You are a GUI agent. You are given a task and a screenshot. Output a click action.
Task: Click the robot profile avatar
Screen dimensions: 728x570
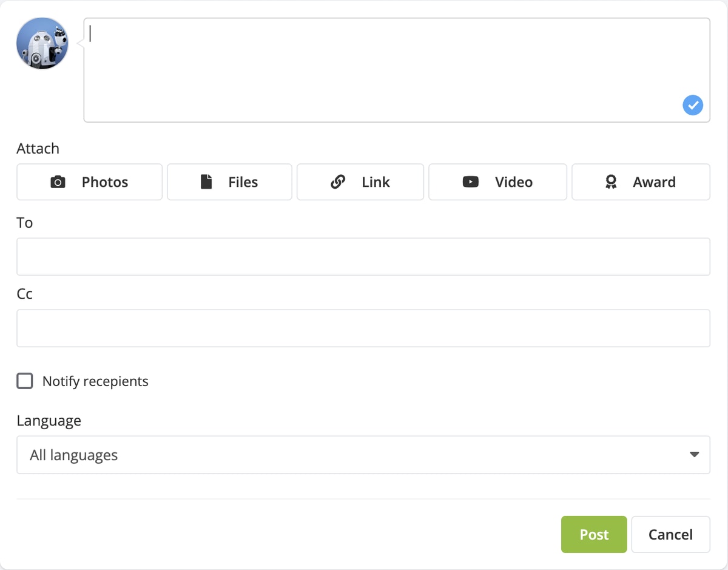pos(42,44)
